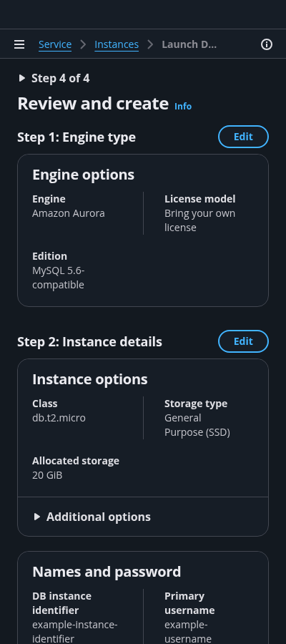This screenshot has width=286, height=644.
Task: Click the Names and password heading
Action: (107, 572)
